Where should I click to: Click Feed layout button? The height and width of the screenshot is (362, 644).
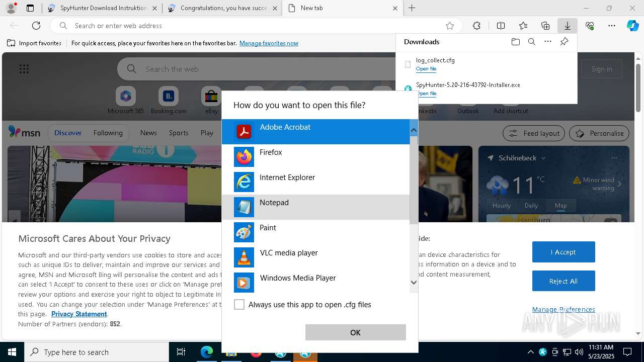pos(534,133)
